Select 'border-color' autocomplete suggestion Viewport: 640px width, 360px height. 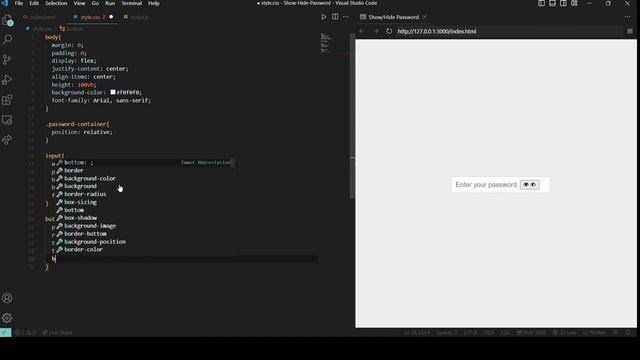tap(145, 249)
